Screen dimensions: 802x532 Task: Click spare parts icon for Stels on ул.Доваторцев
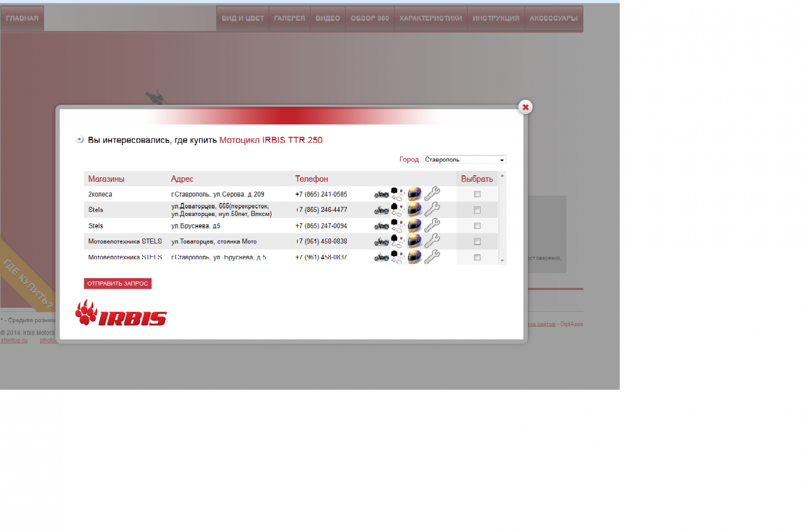coord(397,210)
